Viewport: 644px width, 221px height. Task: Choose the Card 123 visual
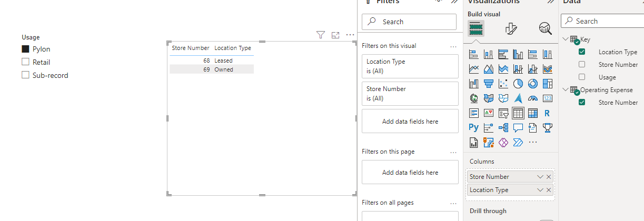[x=547, y=98]
